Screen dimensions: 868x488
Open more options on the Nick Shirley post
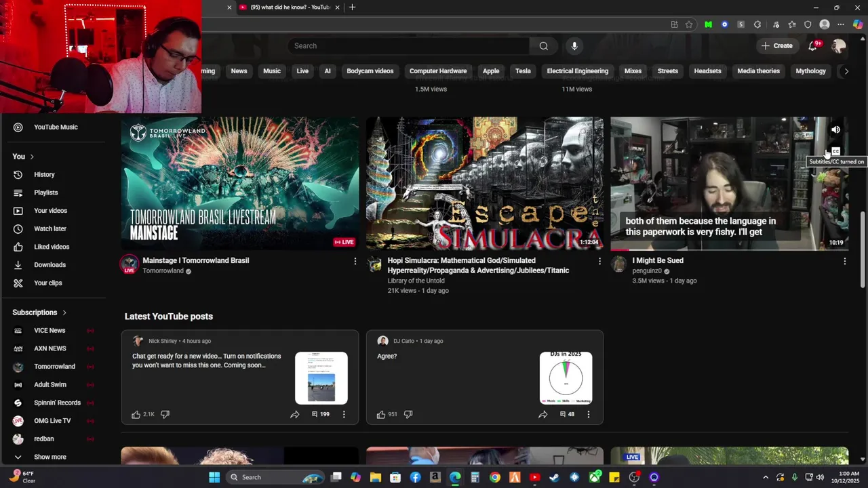tap(344, 414)
